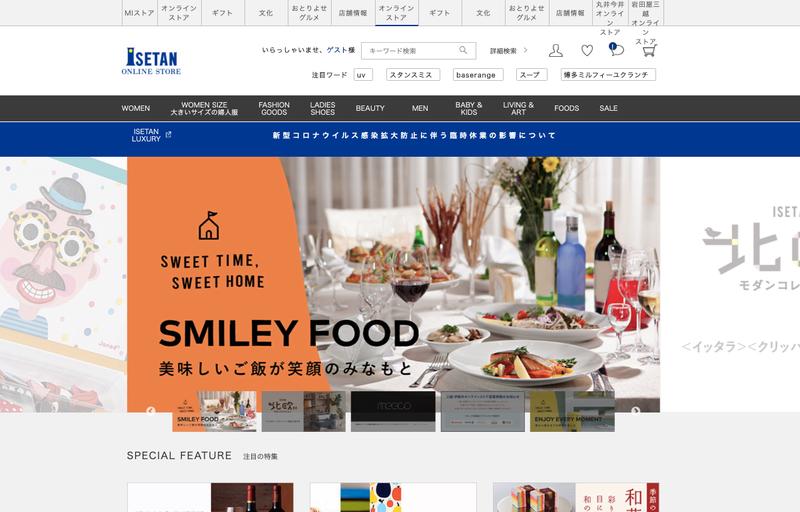The height and width of the screenshot is (512, 800).
Task: Click the SPECIAL FEATURE heading
Action: point(179,455)
